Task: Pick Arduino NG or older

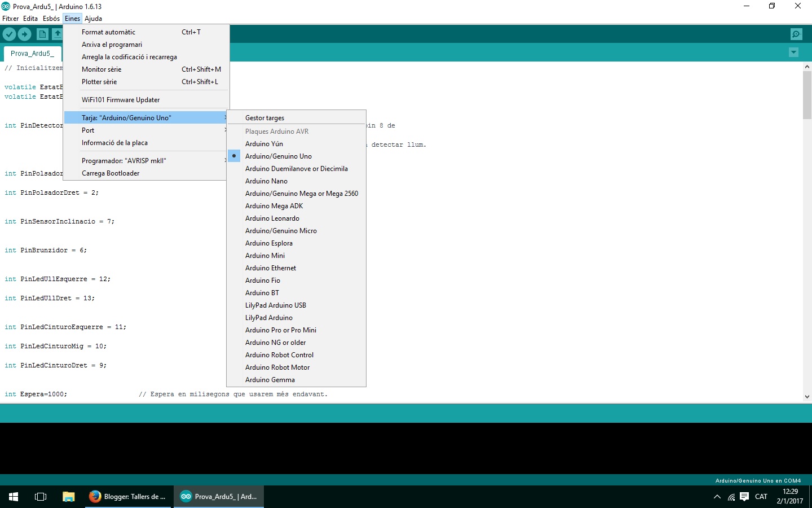Action: pyautogui.click(x=297, y=343)
